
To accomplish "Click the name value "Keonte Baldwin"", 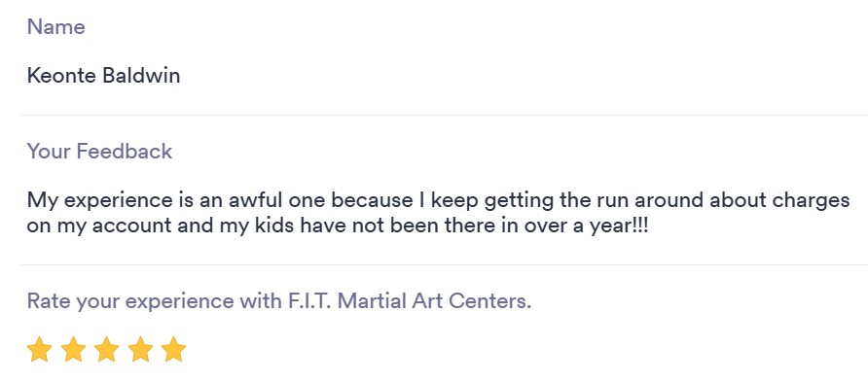I will point(103,75).
